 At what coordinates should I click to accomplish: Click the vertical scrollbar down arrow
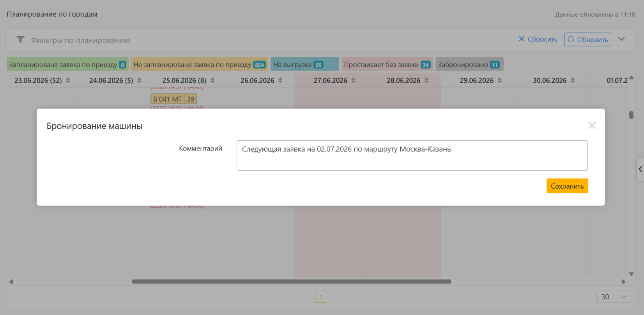tap(631, 274)
